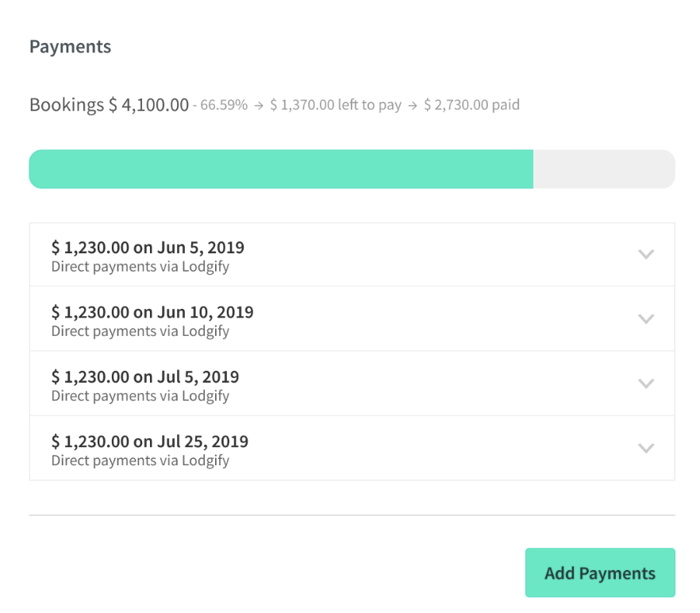Click the Lodgify subtitle under the Jun 10 payment
Image resolution: width=700 pixels, height=613 pixels.
tap(140, 331)
